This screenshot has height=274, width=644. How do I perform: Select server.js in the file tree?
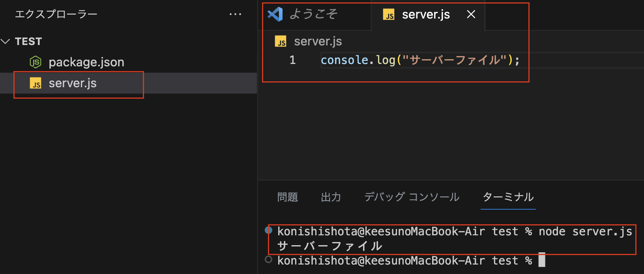(x=129, y=83)
